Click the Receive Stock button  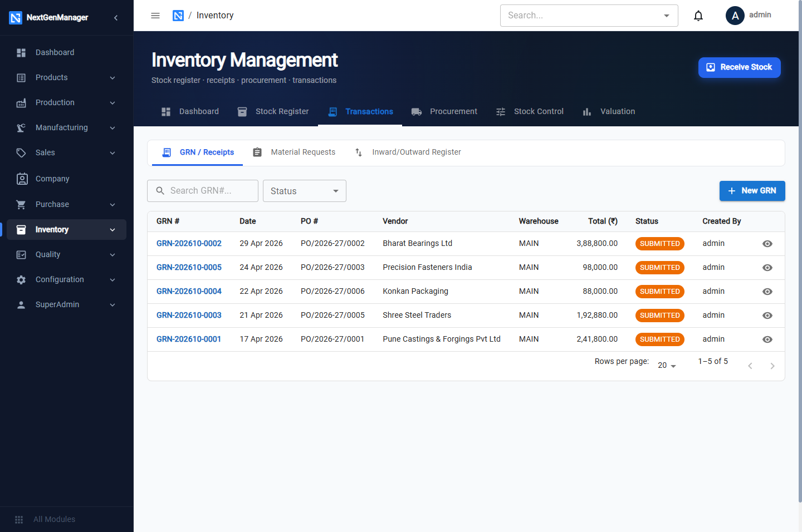[740, 67]
